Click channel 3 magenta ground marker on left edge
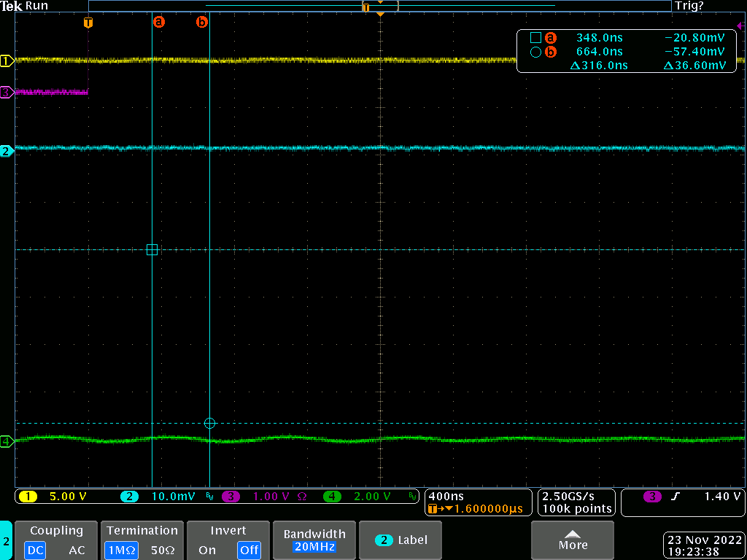Viewport: 747px width, 560px height. (7, 93)
